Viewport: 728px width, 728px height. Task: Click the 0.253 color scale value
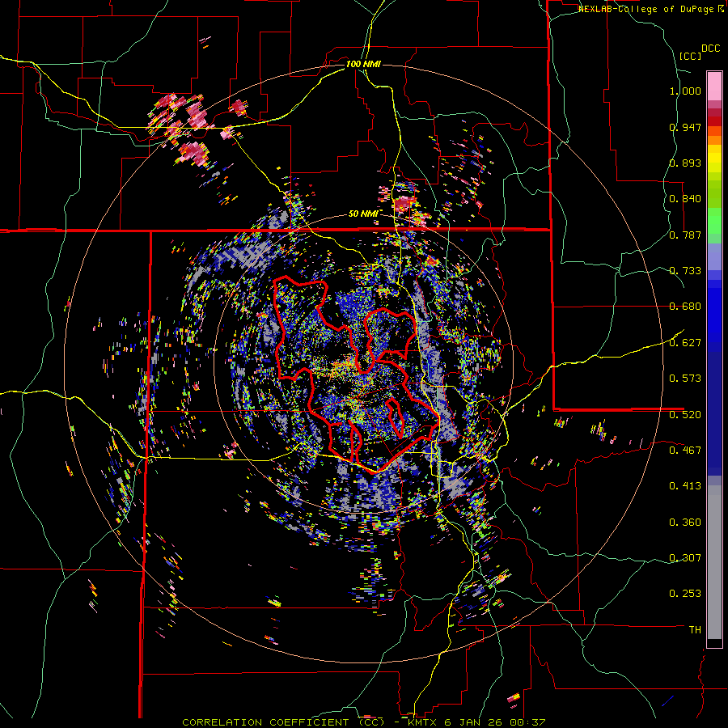[685, 594]
